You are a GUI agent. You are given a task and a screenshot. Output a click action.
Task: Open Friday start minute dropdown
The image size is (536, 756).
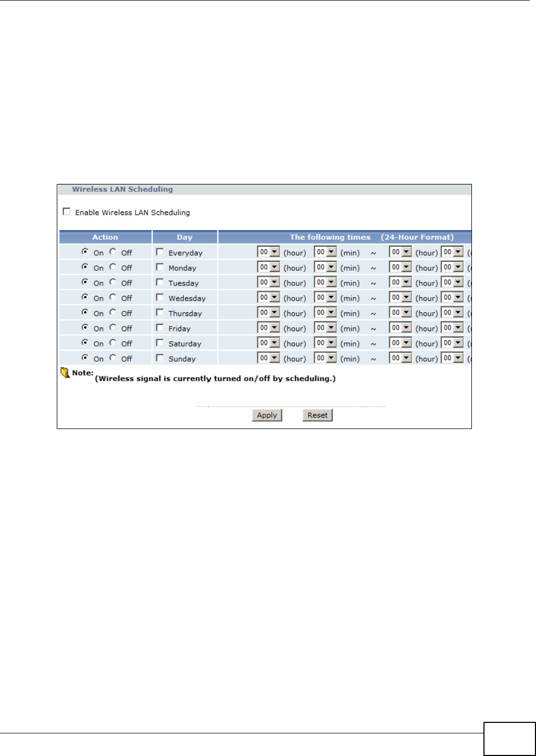click(x=325, y=328)
